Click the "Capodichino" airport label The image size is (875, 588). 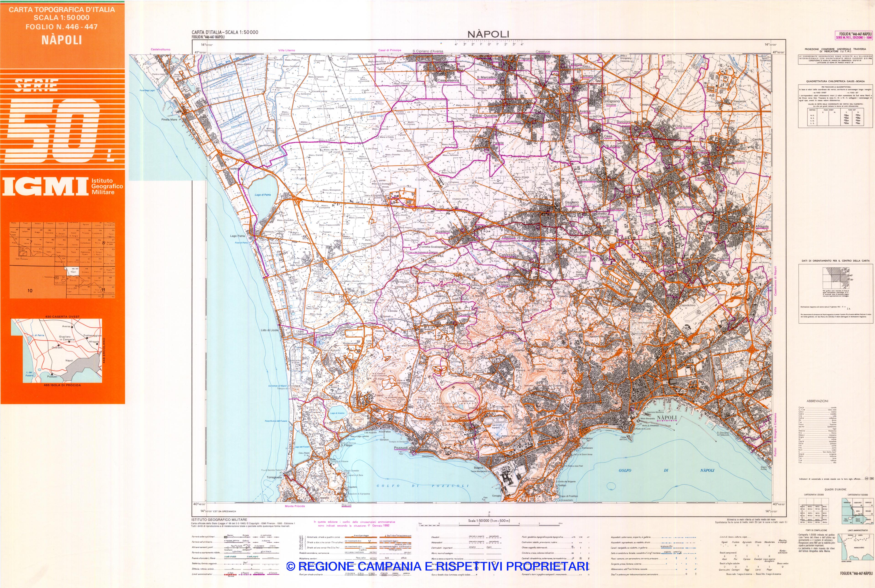(x=687, y=305)
